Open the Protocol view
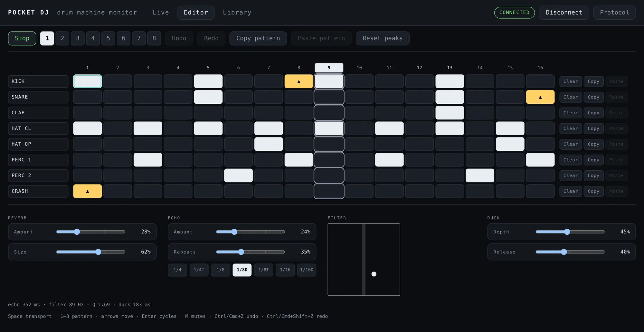 click(614, 13)
